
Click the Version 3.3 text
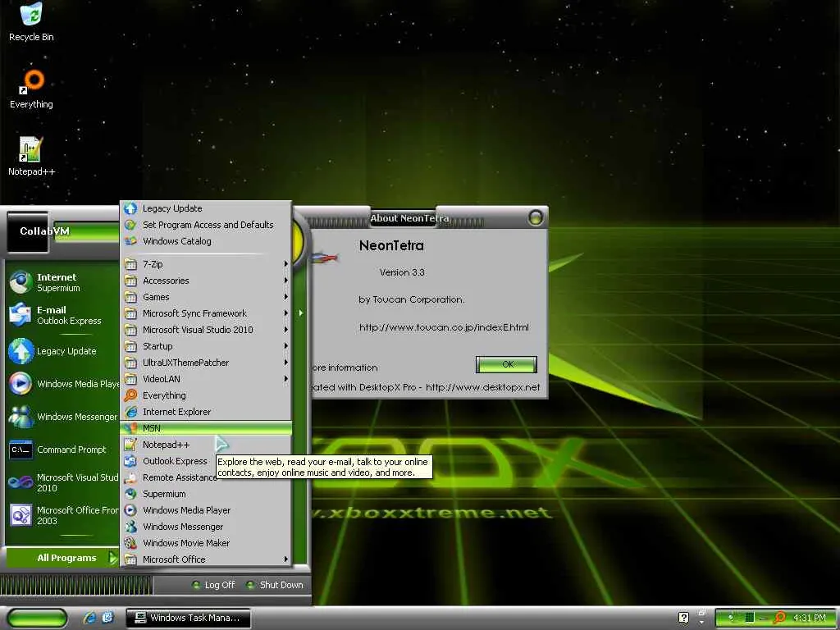pos(402,272)
